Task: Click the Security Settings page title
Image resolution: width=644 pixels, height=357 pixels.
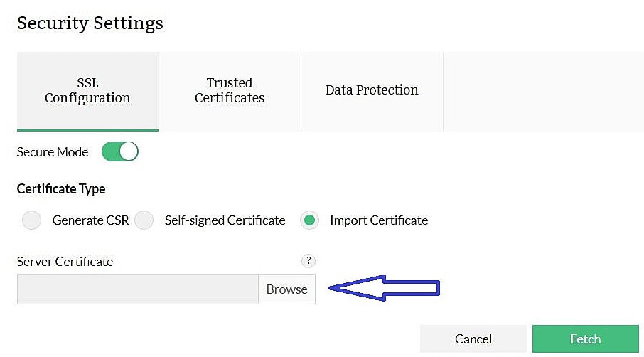Action: [90, 23]
